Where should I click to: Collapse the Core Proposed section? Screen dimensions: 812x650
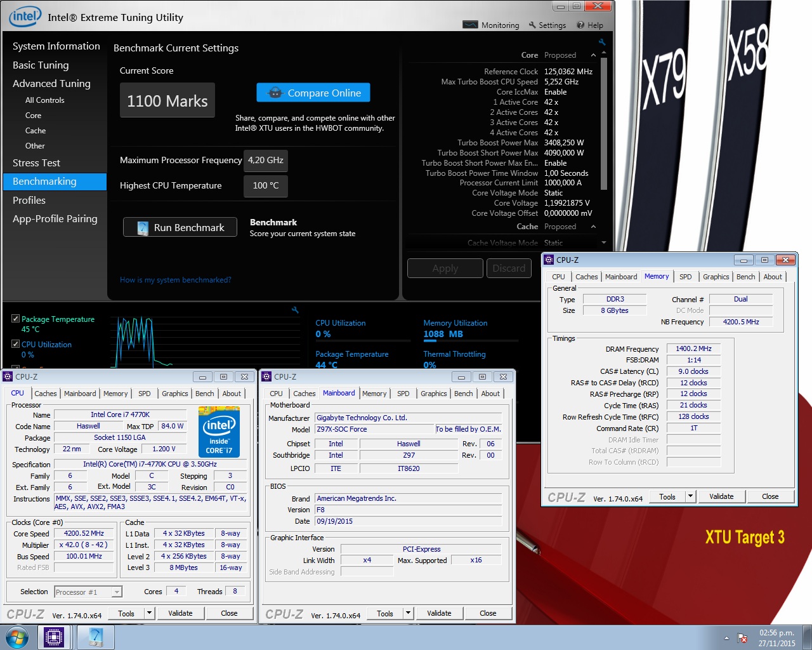[x=593, y=55]
